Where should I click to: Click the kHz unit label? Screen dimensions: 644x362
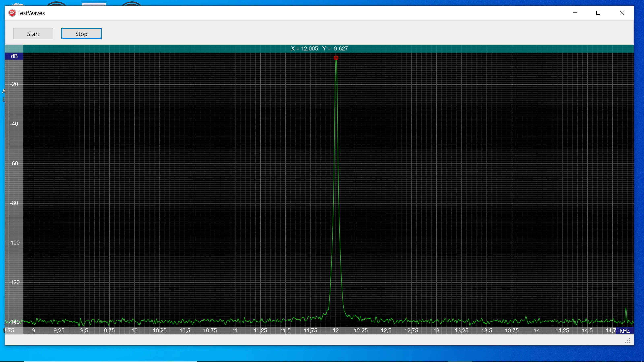(624, 330)
